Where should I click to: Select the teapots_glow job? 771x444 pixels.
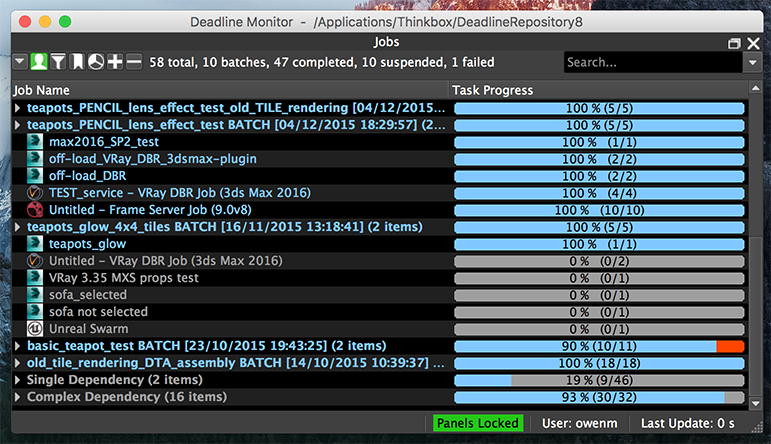coord(88,244)
